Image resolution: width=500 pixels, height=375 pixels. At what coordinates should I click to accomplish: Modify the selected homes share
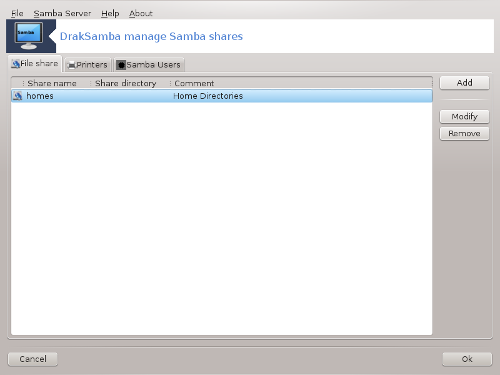tap(464, 116)
